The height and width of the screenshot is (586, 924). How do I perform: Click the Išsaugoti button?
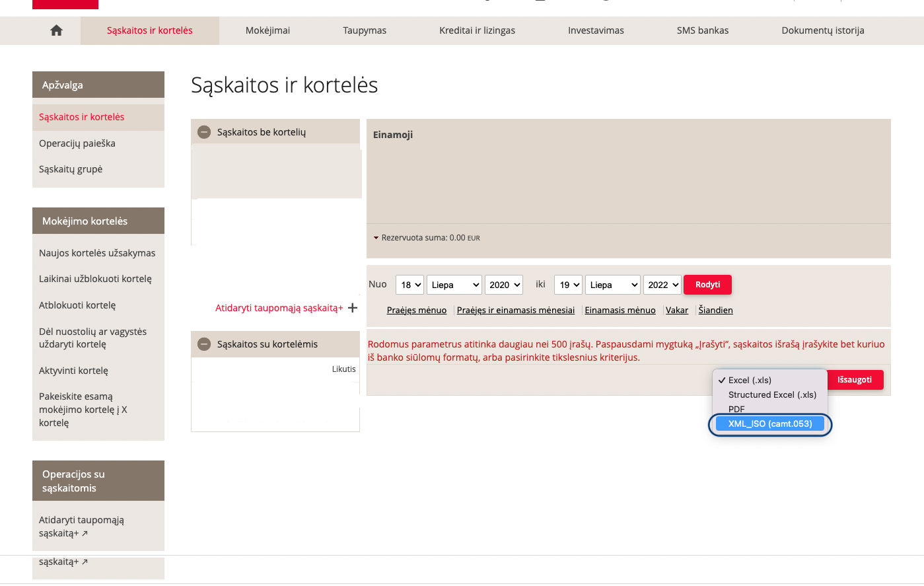854,380
